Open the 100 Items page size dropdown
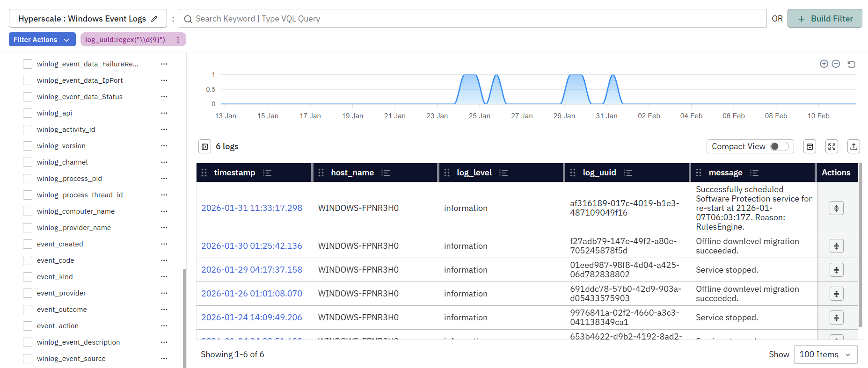The image size is (868, 368). coord(825,354)
